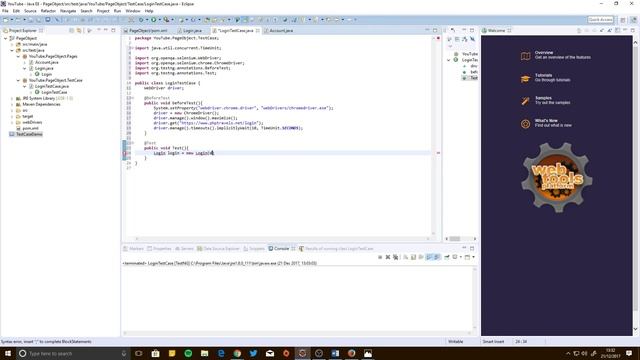Expand the JRE System Library node
This screenshot has height=360, width=640.
tap(12, 98)
